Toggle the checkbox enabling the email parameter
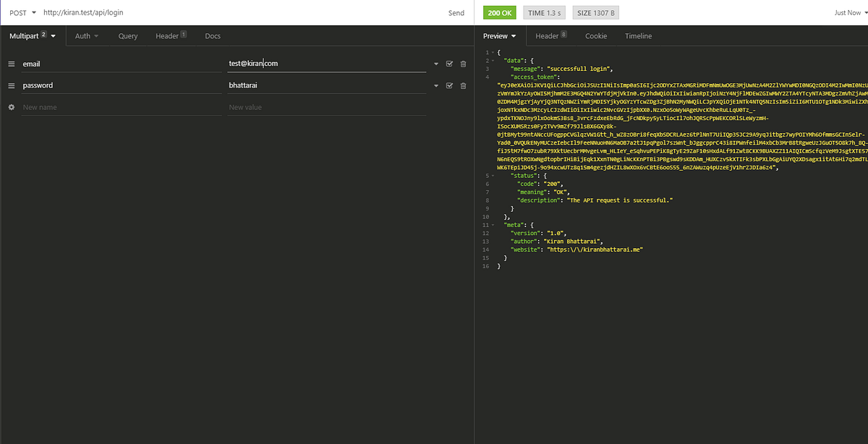868x444 pixels. [x=449, y=64]
